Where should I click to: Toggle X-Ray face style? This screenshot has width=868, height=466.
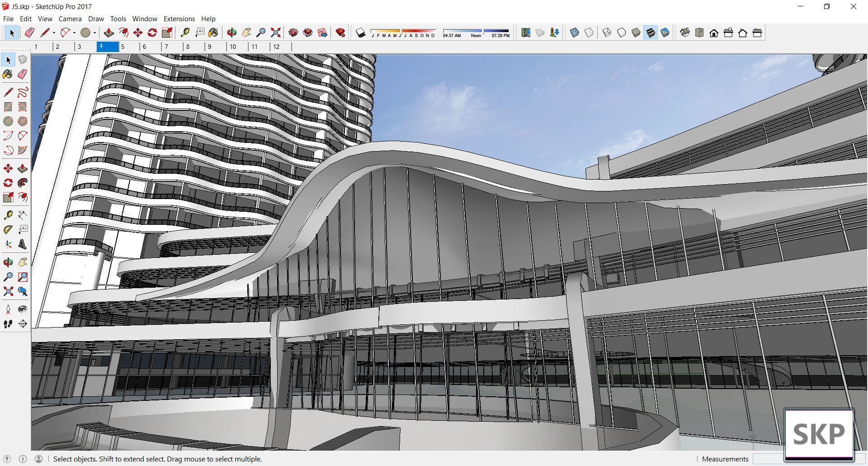(575, 33)
